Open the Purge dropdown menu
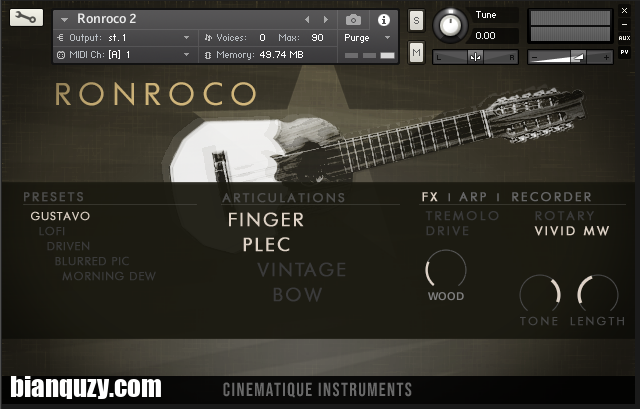 [x=367, y=38]
